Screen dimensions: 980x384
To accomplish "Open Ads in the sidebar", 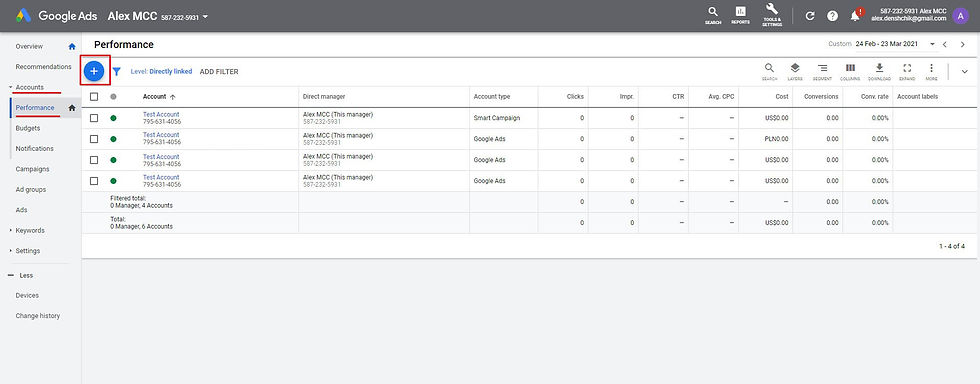I will pyautogui.click(x=21, y=210).
